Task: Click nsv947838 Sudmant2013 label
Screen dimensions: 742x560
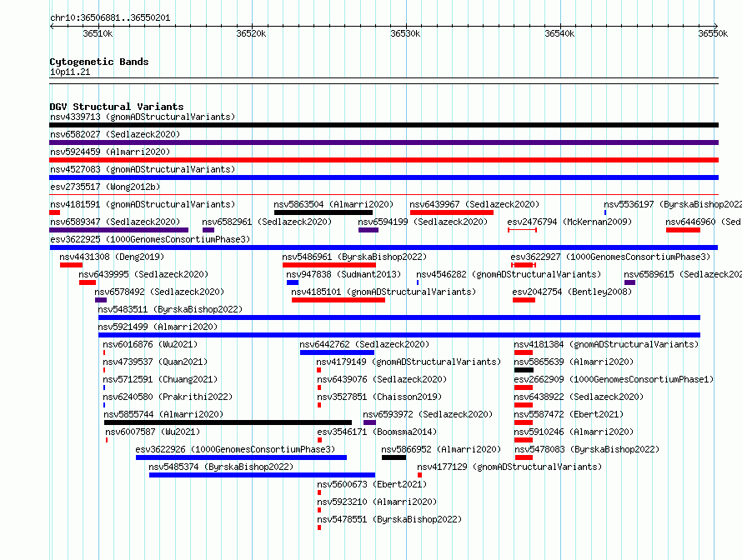Action: click(x=343, y=274)
